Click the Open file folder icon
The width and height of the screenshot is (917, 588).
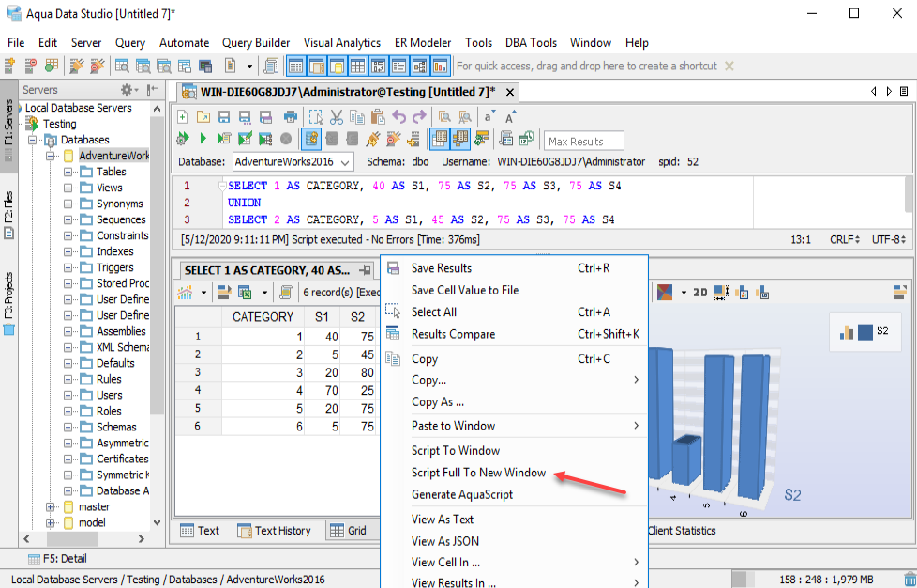(x=203, y=117)
